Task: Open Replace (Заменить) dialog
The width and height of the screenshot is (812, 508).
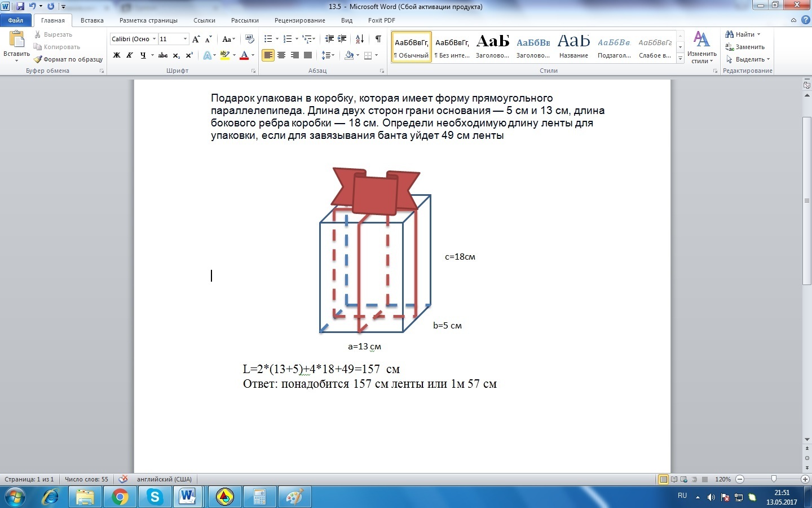Action: [x=745, y=47]
